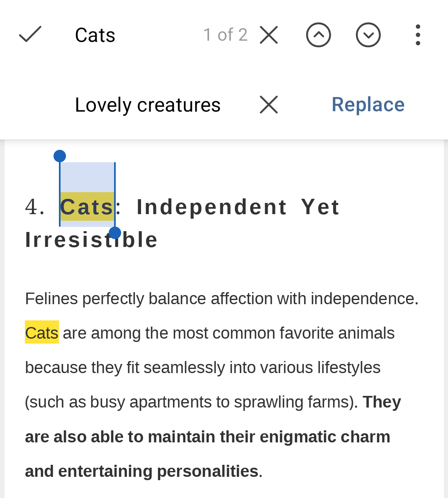Image resolution: width=448 pixels, height=498 pixels.
Task: Tap the '1 of 2' match counter
Action: point(225,34)
